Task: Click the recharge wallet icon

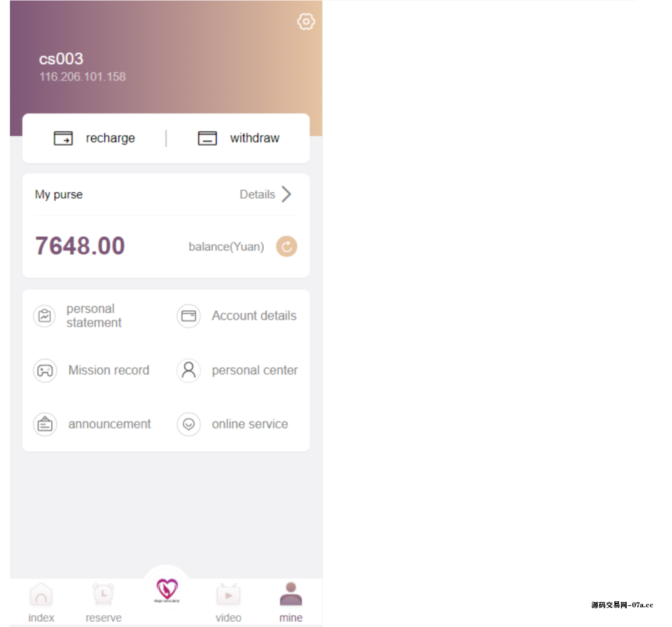Action: pos(63,138)
